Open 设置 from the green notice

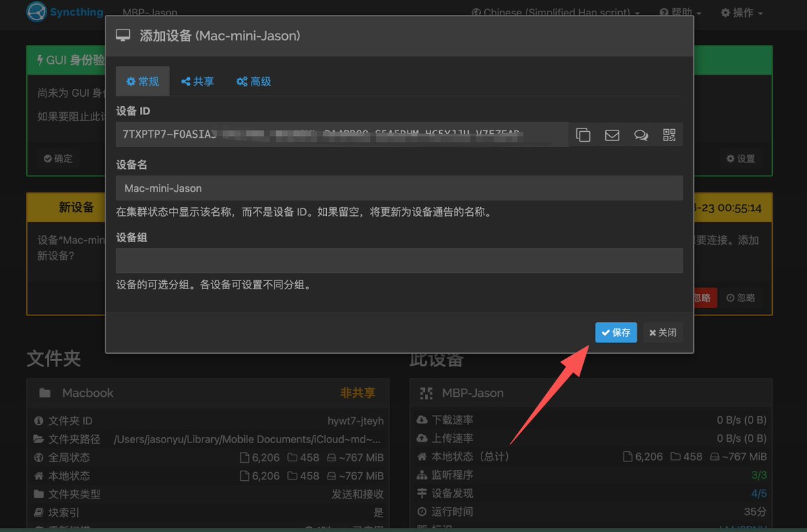(x=740, y=159)
